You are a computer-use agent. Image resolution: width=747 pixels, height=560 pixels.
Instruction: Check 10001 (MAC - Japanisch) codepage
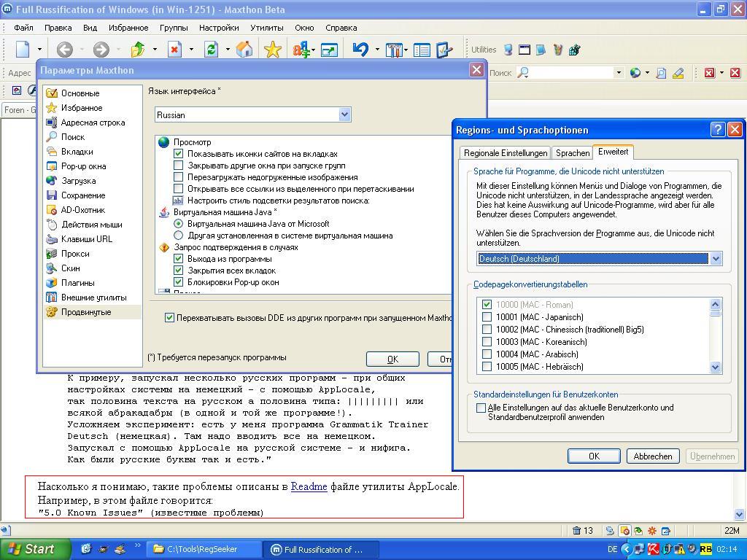(x=487, y=316)
